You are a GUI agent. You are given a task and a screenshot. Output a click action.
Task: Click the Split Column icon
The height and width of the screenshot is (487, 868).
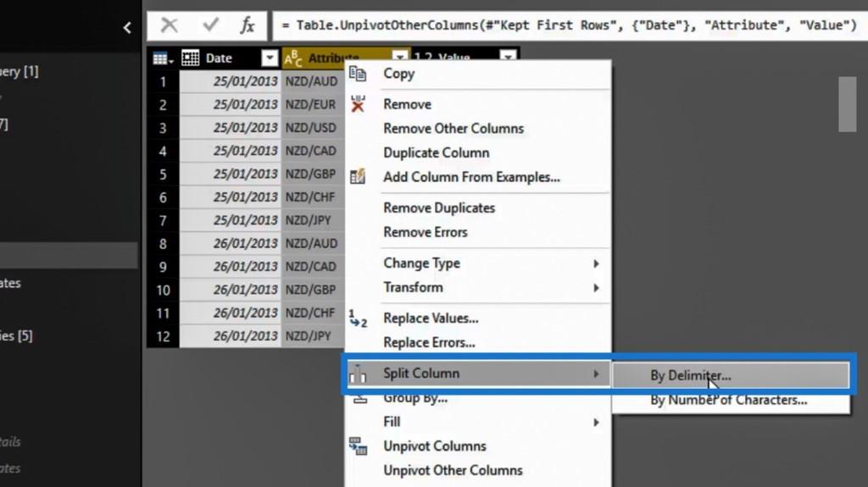click(x=359, y=374)
